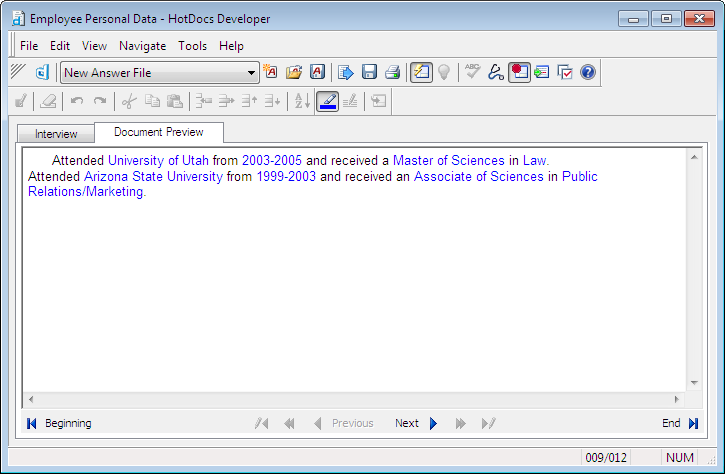Toggle the highlight fields pen icon
Viewport: 725px width, 474px height.
click(327, 101)
